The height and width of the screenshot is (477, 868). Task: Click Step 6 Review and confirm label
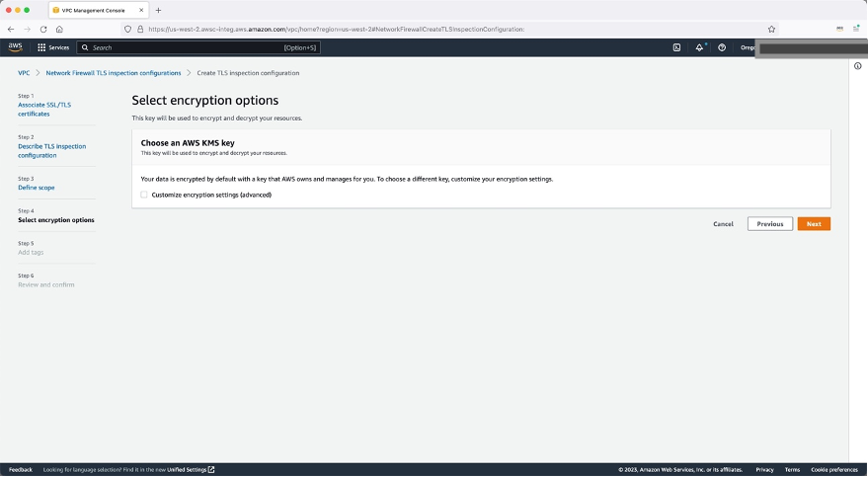pos(46,285)
